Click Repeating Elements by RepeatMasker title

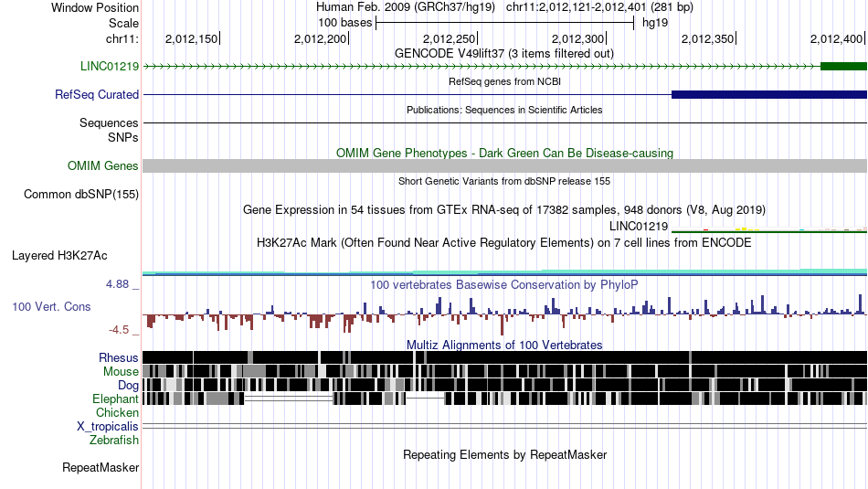[x=504, y=454]
